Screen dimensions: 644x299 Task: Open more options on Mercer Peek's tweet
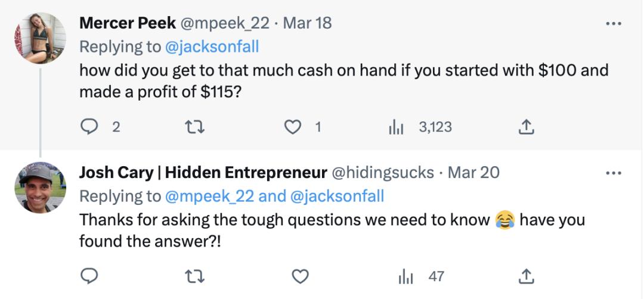point(614,23)
